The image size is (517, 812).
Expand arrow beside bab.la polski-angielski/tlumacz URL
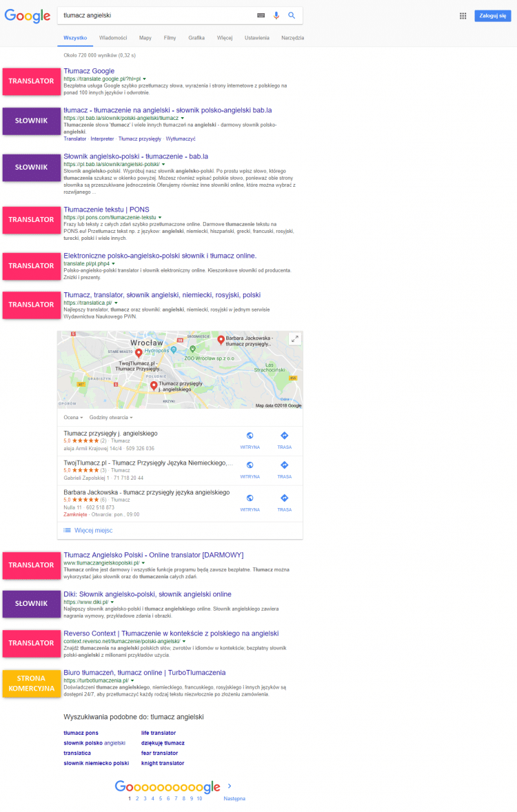tap(183, 119)
